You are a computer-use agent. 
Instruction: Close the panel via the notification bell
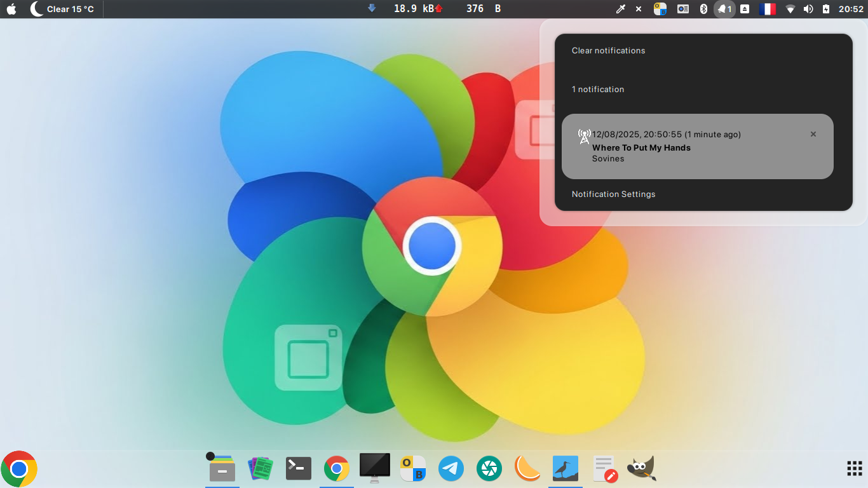pyautogui.click(x=724, y=9)
